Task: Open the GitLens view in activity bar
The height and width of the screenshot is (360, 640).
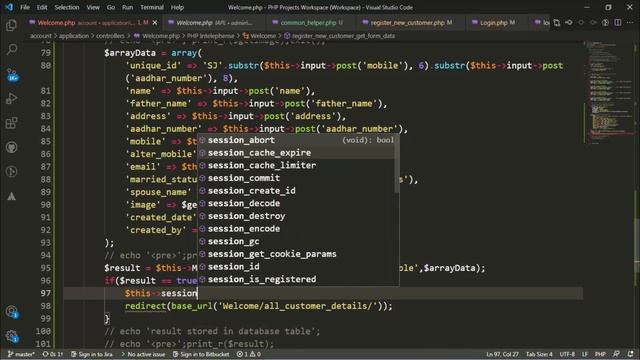Action: (11, 171)
